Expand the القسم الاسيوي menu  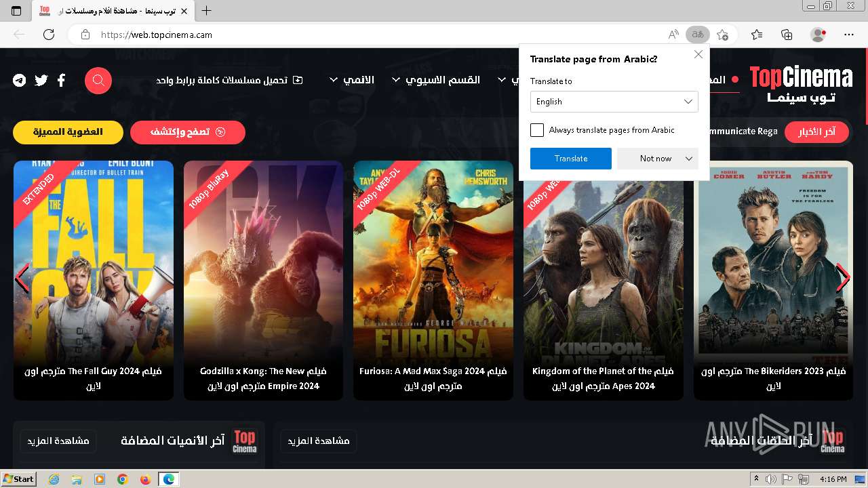(x=437, y=80)
